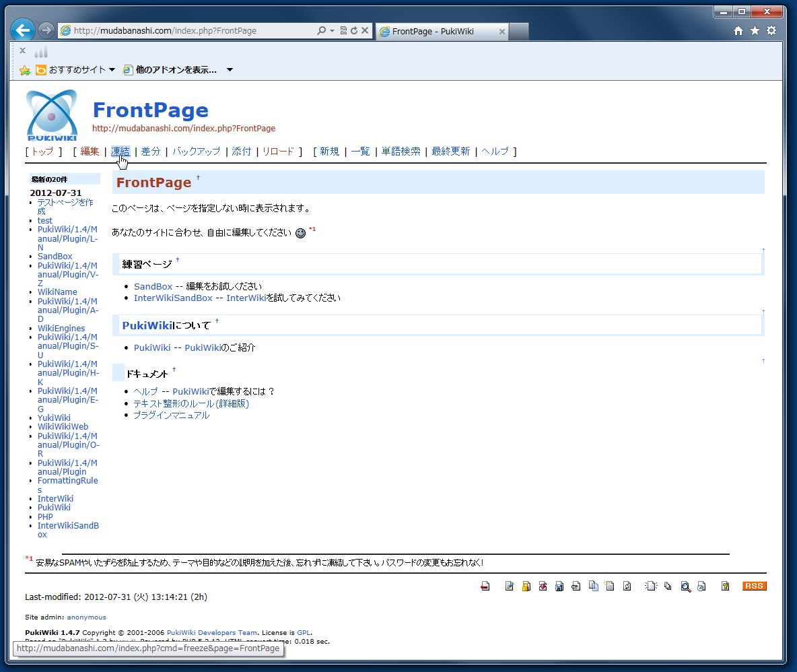Click the orange RSS badge

[x=755, y=586]
